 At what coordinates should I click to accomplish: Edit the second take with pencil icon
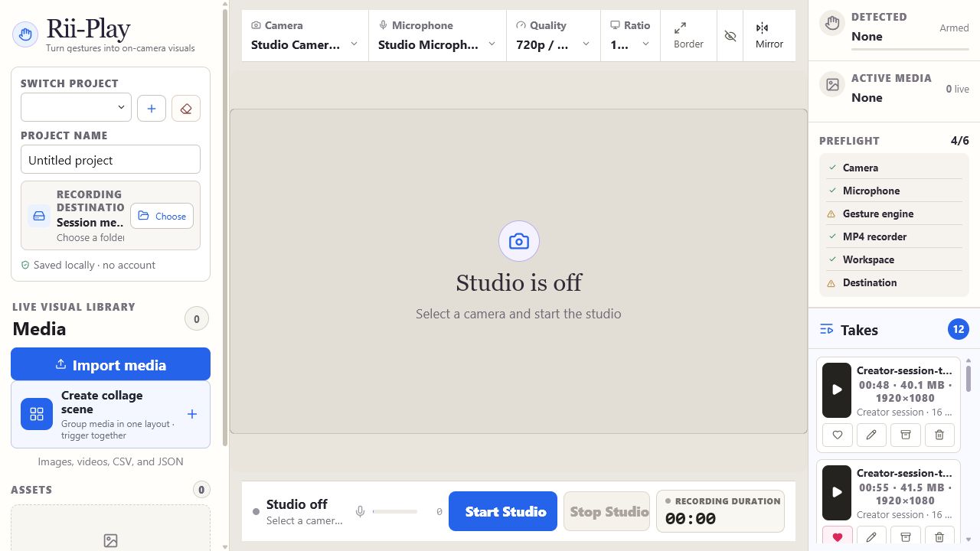tap(871, 537)
